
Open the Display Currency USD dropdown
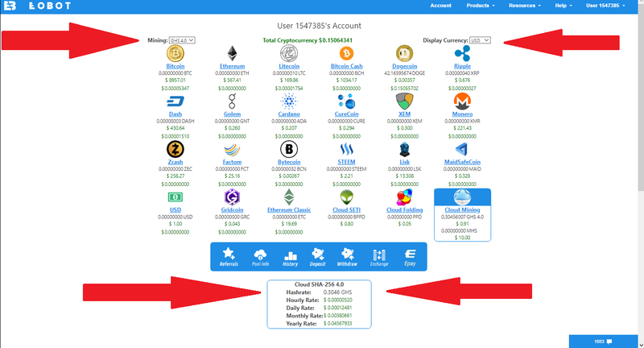coord(480,40)
